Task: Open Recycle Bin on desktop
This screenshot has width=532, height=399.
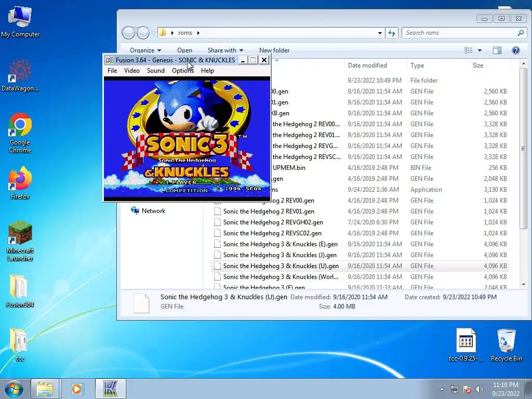Action: click(506, 345)
